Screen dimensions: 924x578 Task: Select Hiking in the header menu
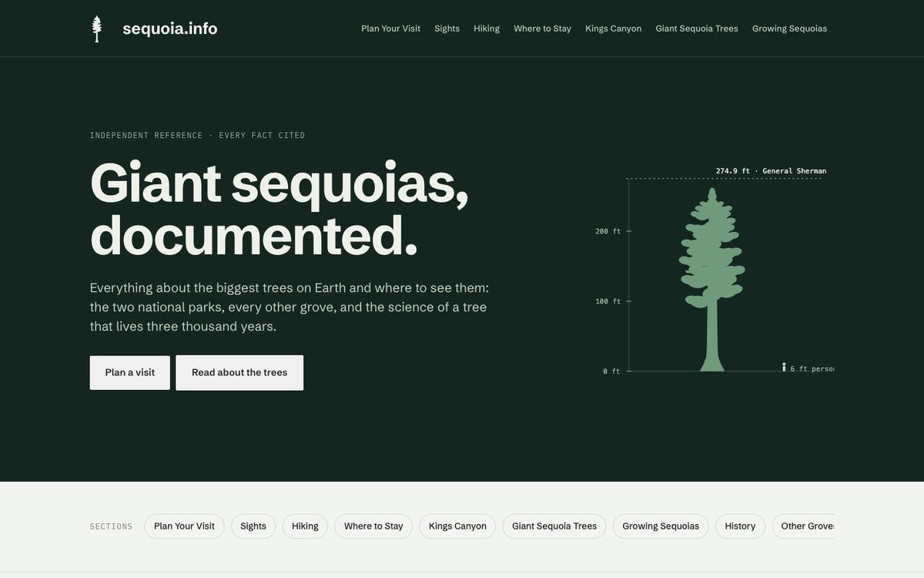click(487, 29)
